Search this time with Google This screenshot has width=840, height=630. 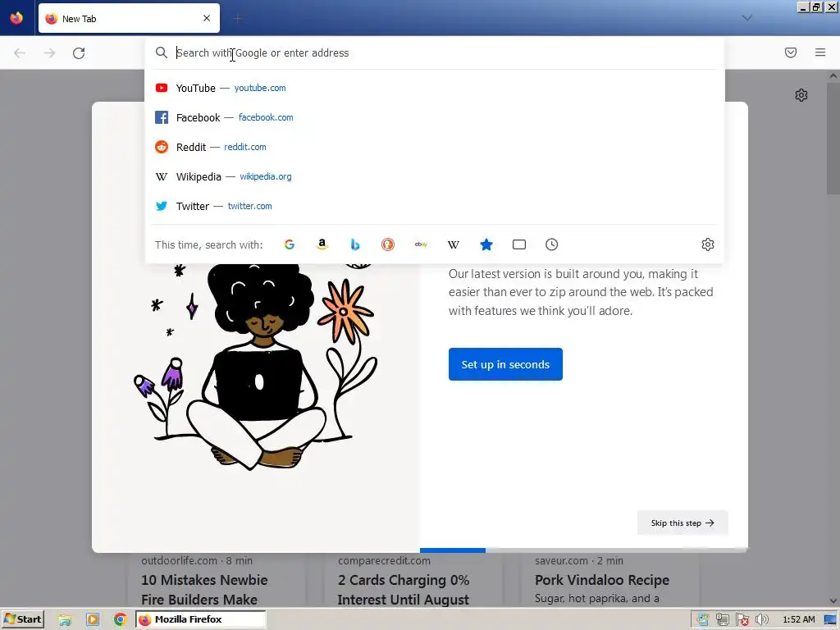(290, 244)
